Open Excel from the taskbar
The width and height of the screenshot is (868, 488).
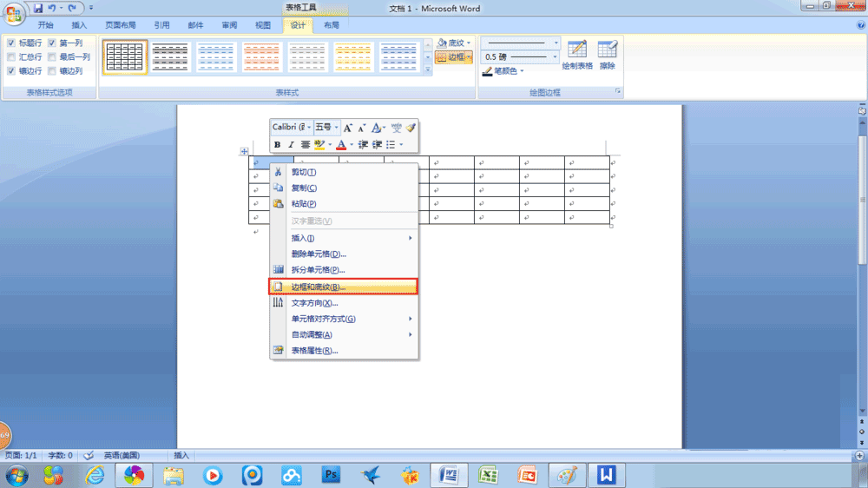pos(488,475)
